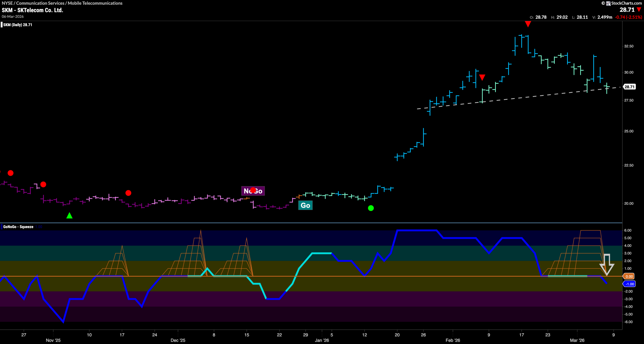644x344 pixels.
Task: Click the red circle overlapping the NoGo label
Action: tap(253, 190)
